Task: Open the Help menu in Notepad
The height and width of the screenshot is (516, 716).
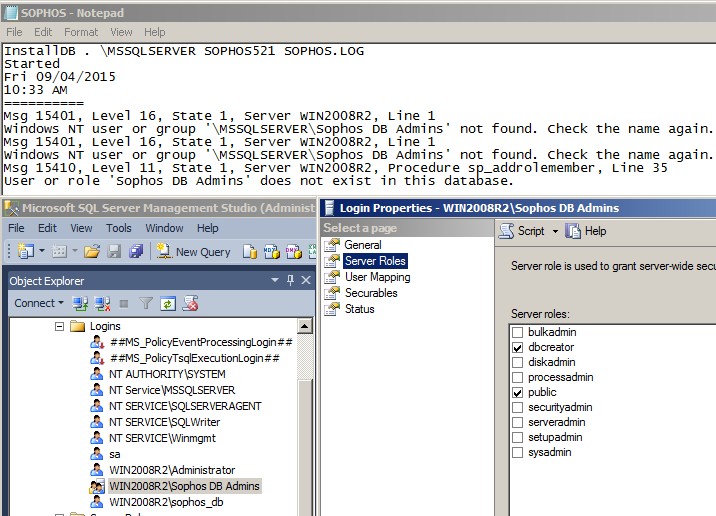Action: coord(154,32)
